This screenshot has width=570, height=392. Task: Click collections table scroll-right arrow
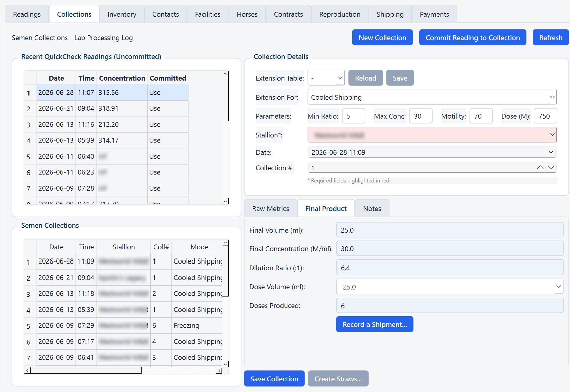[219, 370]
